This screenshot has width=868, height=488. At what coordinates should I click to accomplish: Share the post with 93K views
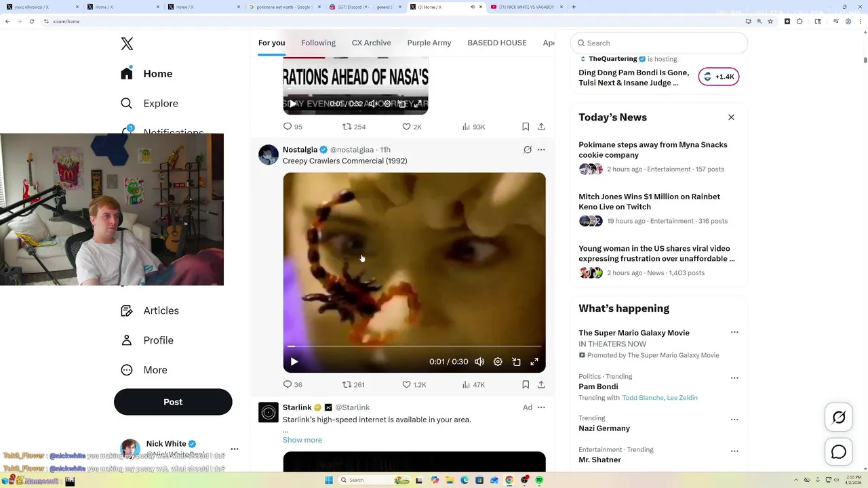pyautogui.click(x=541, y=127)
